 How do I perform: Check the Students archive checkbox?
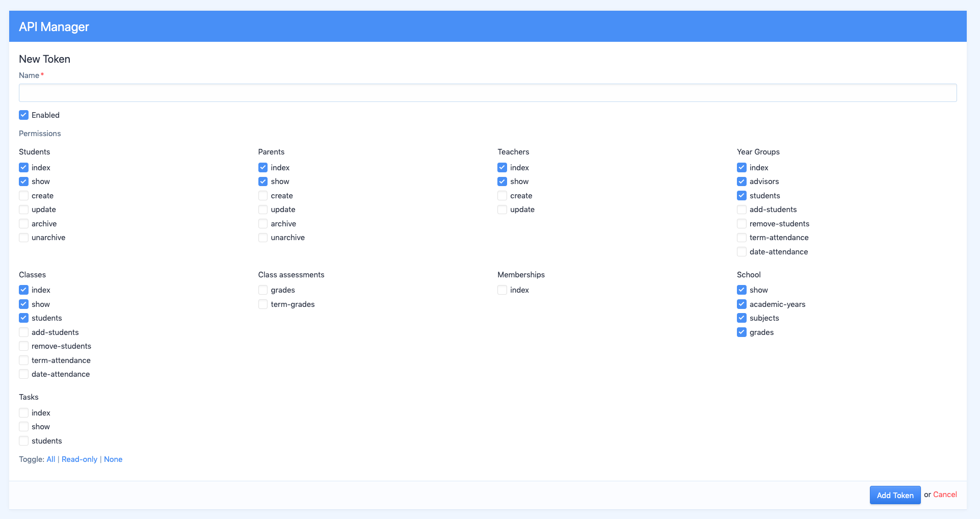(x=23, y=224)
